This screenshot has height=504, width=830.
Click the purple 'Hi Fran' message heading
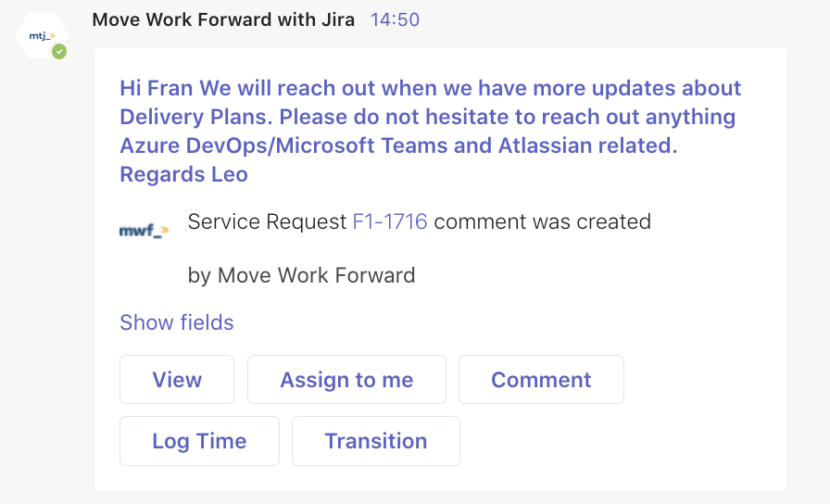(x=157, y=88)
